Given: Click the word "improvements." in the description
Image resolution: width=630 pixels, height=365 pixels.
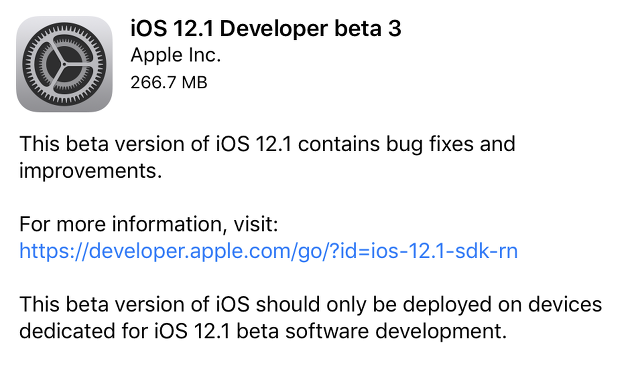Looking at the screenshot, I should pos(90,171).
